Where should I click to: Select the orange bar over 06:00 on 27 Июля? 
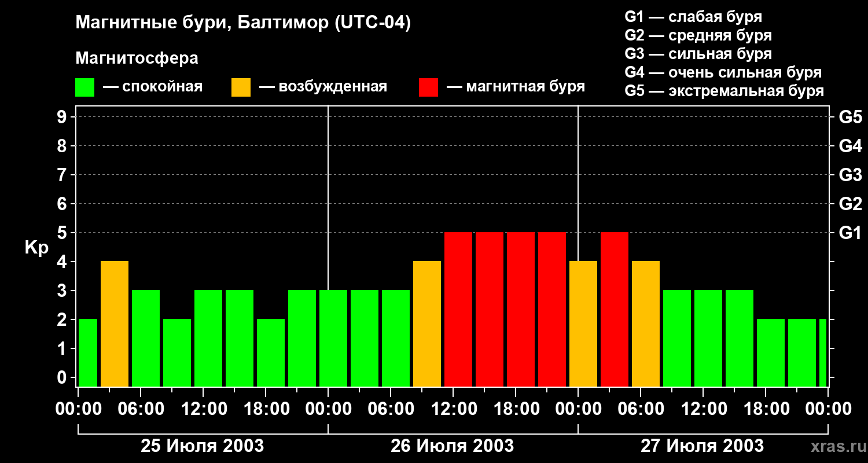click(646, 324)
